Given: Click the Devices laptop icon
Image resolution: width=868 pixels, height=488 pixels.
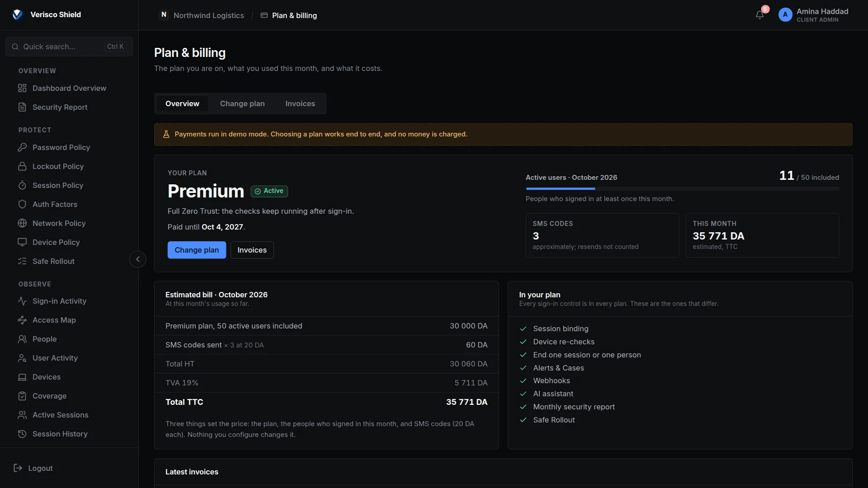Looking at the screenshot, I should coord(22,377).
